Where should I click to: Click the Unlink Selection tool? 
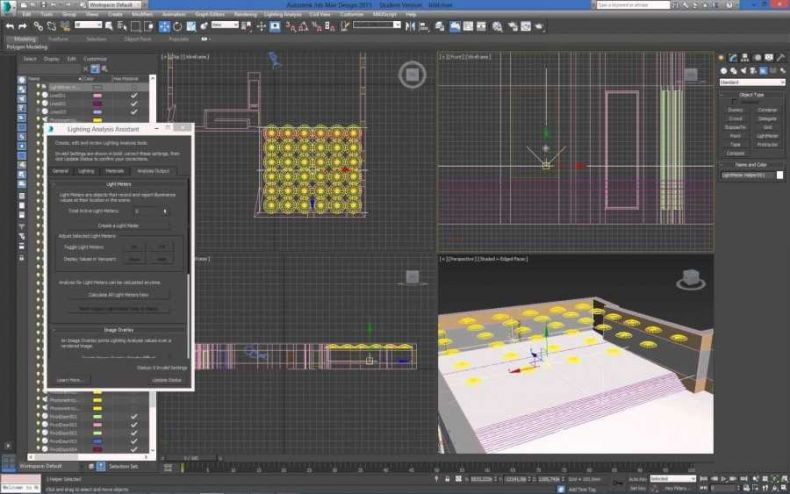[52, 26]
